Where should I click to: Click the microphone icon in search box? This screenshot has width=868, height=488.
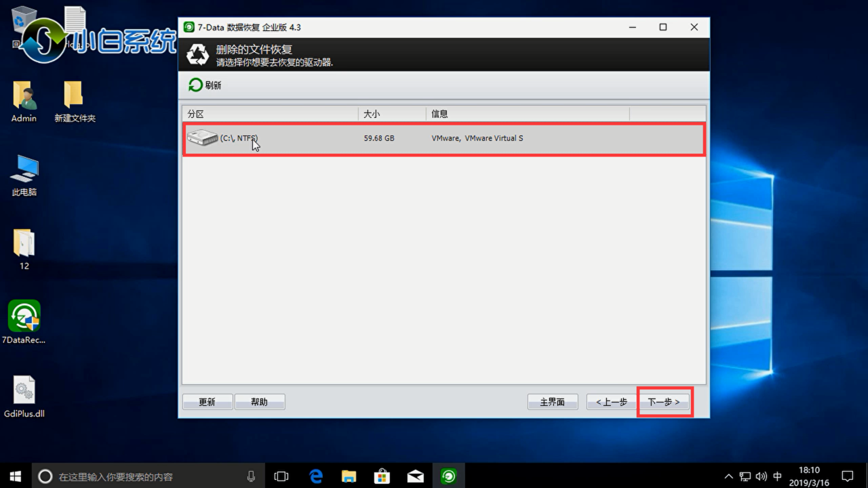point(252,476)
